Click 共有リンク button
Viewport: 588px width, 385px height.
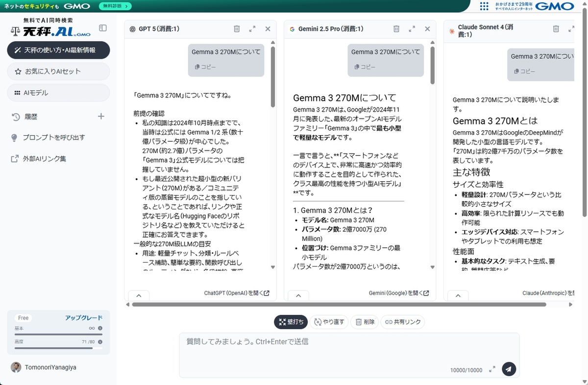[x=403, y=322]
